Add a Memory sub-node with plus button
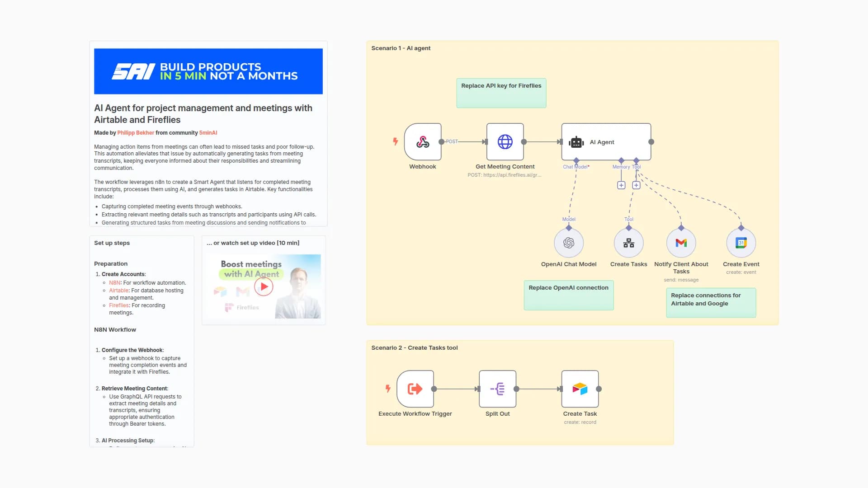Screen dimensions: 868x488 (621, 185)
